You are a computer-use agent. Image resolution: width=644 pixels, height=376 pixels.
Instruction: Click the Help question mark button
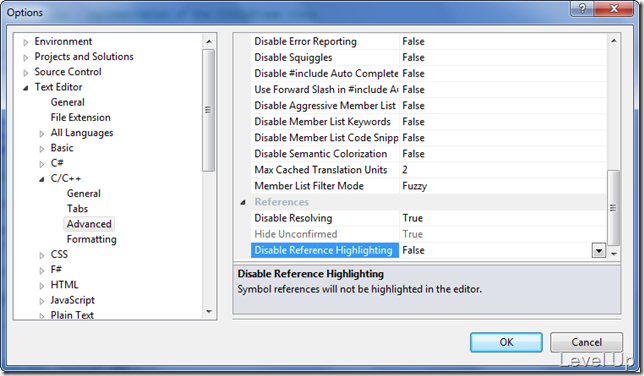582,9
